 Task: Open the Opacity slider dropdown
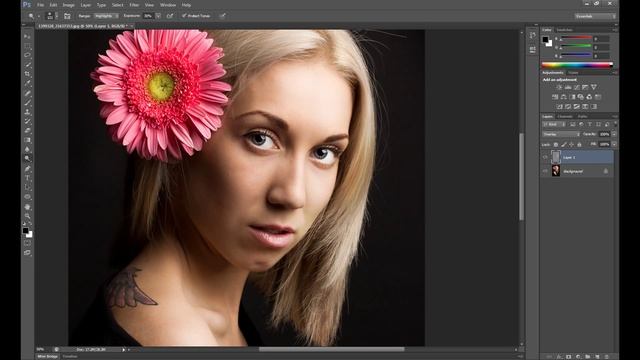(x=614, y=134)
